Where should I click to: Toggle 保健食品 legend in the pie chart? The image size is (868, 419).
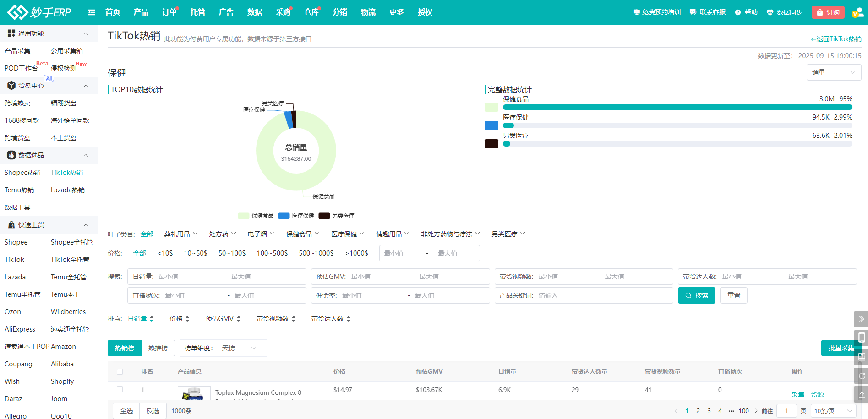[256, 216]
